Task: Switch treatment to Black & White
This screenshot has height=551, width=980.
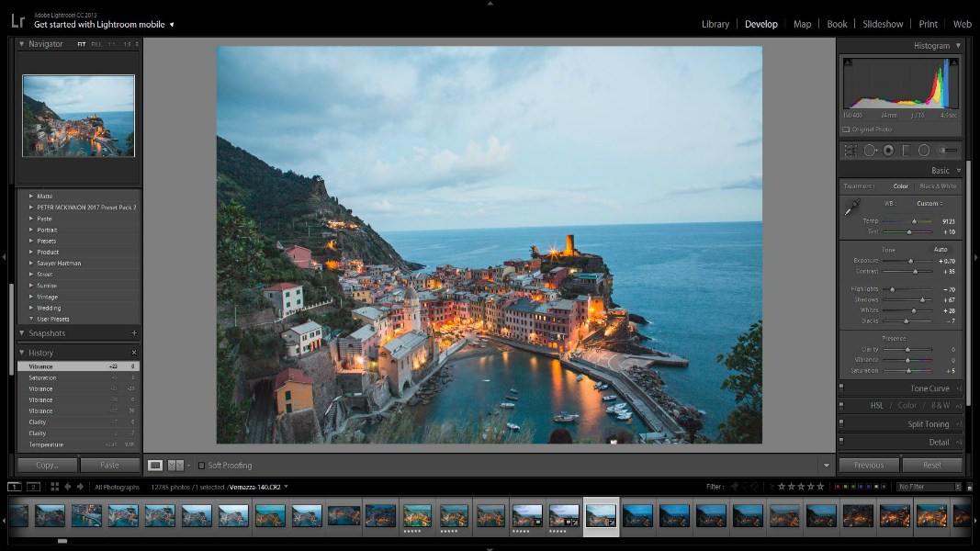Action: point(937,186)
